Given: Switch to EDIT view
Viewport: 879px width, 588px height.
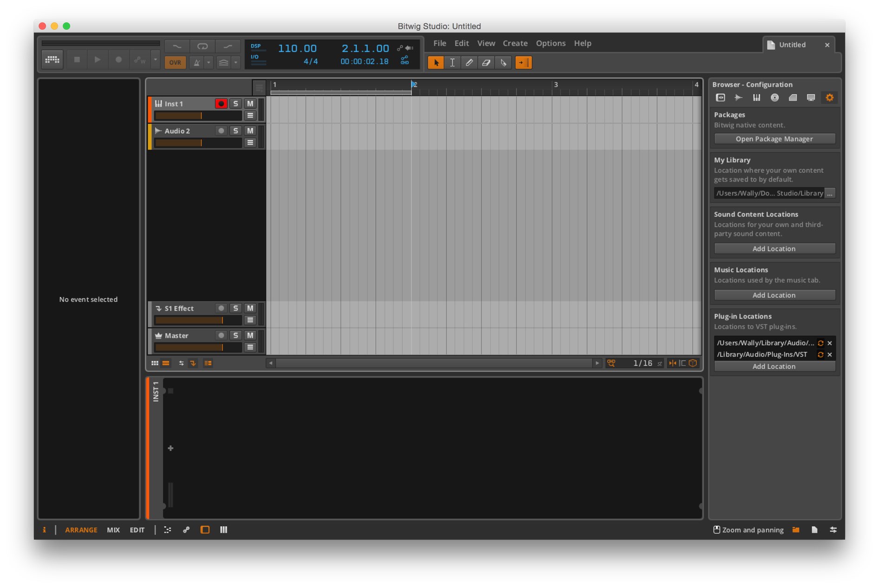Looking at the screenshot, I should click(137, 530).
